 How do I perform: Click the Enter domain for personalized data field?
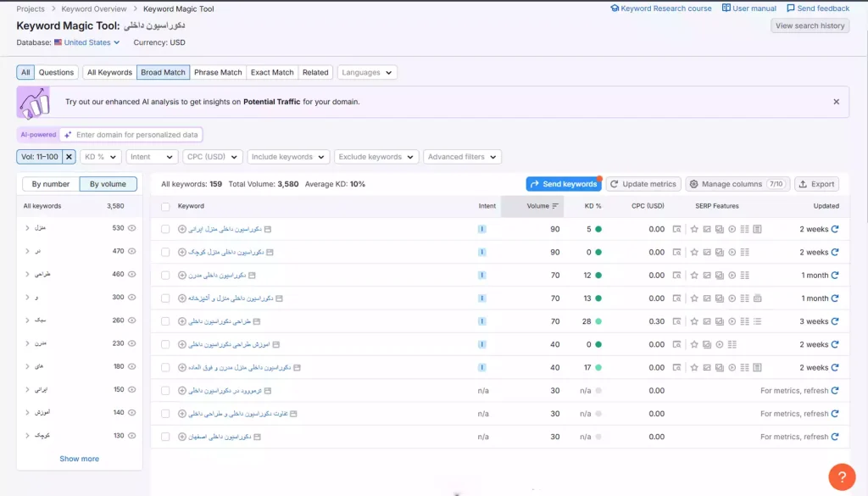(x=136, y=135)
